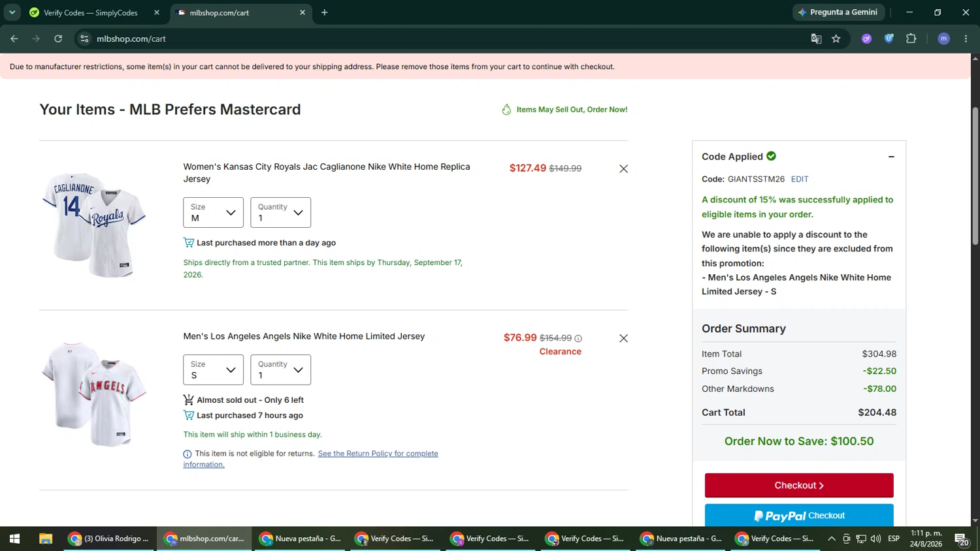
Task: Open the Angels jersey thumbnail
Action: point(94,395)
